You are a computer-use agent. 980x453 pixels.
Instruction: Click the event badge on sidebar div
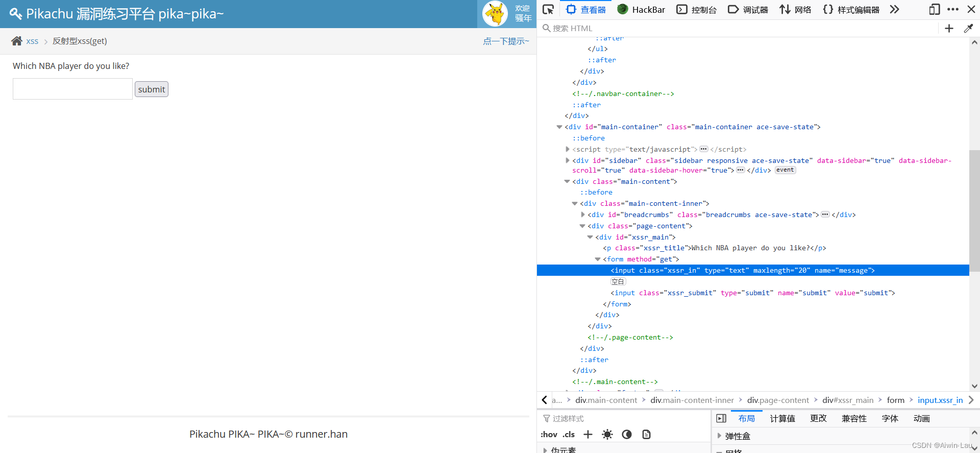pos(785,170)
